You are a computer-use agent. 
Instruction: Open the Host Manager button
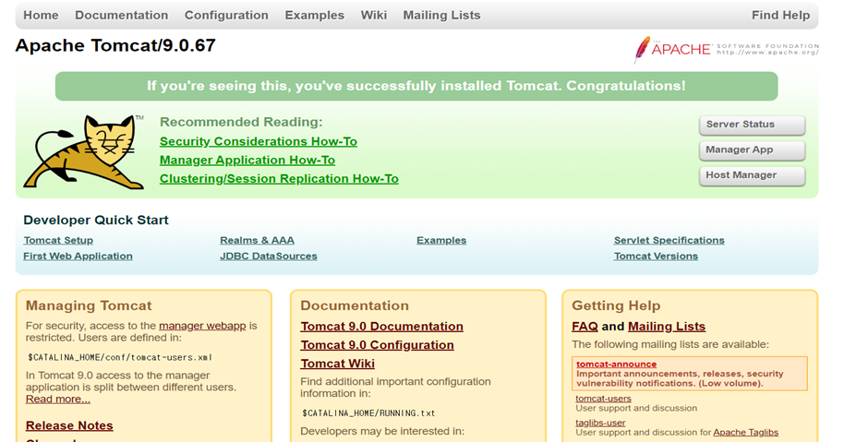[752, 176]
